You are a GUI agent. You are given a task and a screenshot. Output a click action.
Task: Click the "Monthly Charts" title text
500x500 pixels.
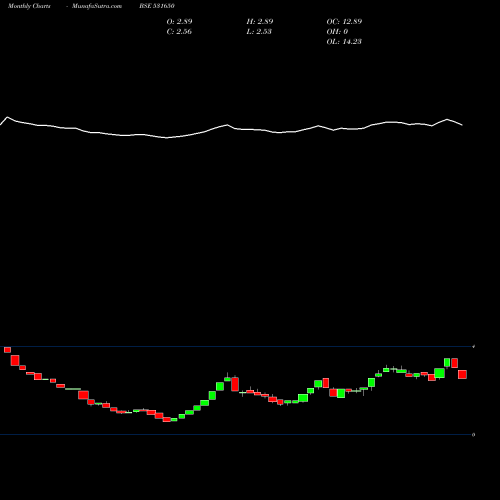(x=29, y=6)
